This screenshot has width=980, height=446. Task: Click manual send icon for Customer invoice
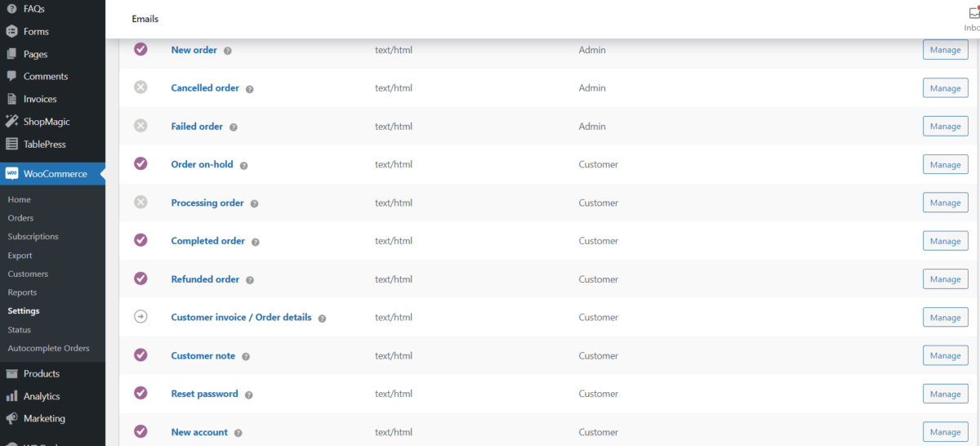(x=140, y=317)
